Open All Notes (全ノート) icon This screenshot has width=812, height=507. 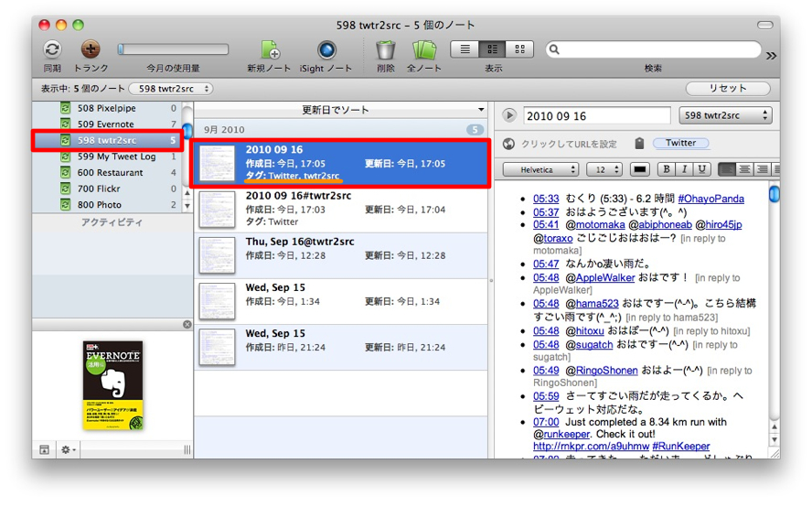point(423,49)
